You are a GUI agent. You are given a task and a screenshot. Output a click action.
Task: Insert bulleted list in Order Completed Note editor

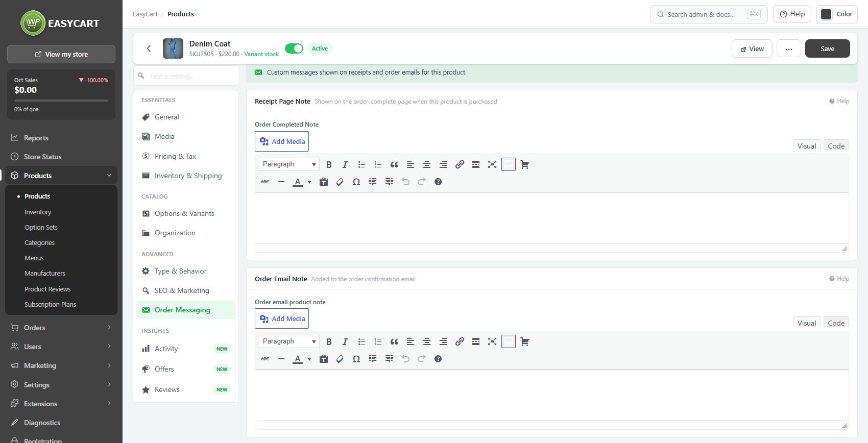coord(361,164)
